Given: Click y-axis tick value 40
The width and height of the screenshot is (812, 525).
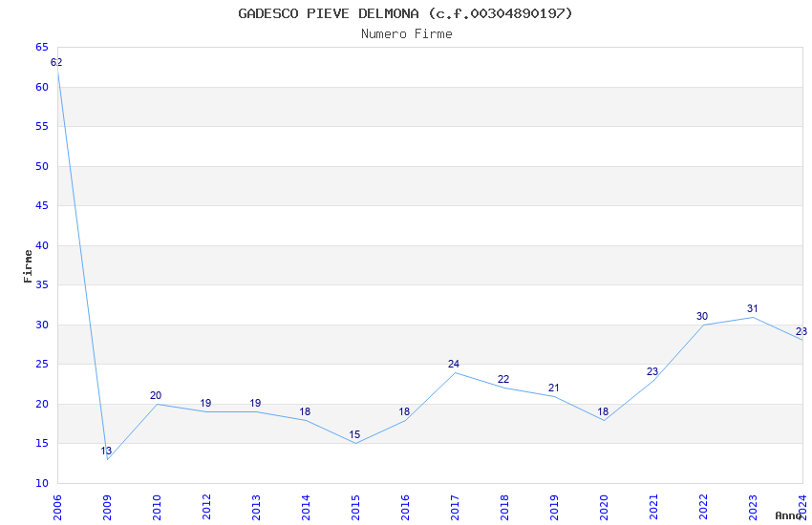Looking at the screenshot, I should [x=42, y=245].
